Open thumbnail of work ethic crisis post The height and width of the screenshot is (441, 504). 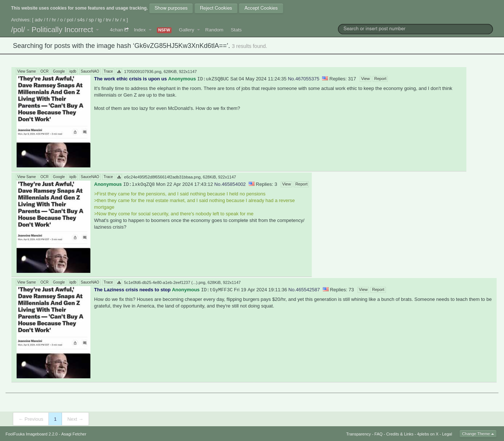pos(53,121)
